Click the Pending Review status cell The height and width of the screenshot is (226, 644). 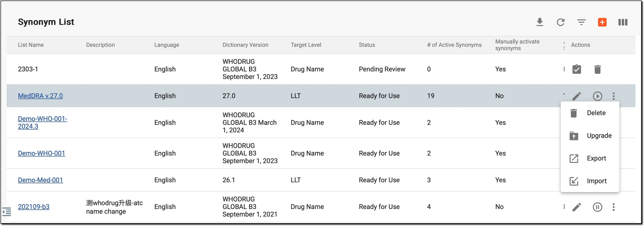[382, 69]
